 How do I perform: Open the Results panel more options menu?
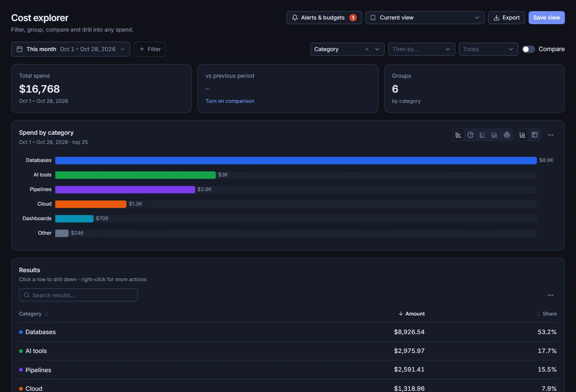click(x=551, y=295)
